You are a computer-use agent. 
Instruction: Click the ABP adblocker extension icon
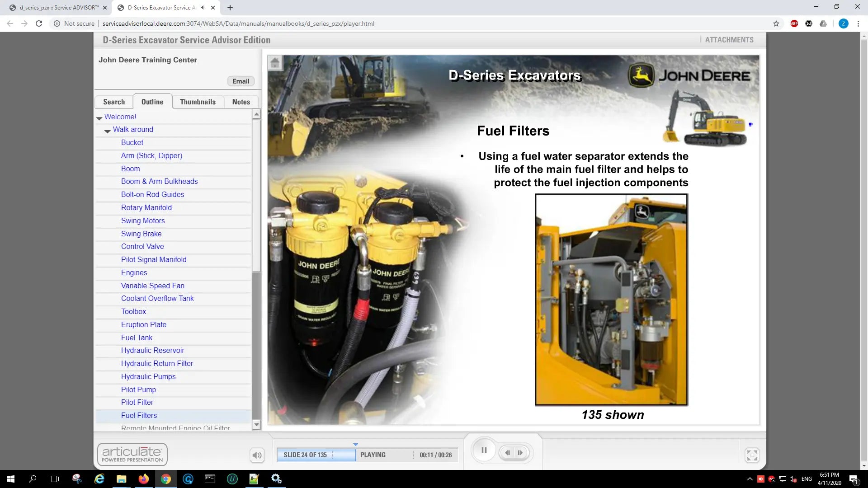[x=794, y=23]
